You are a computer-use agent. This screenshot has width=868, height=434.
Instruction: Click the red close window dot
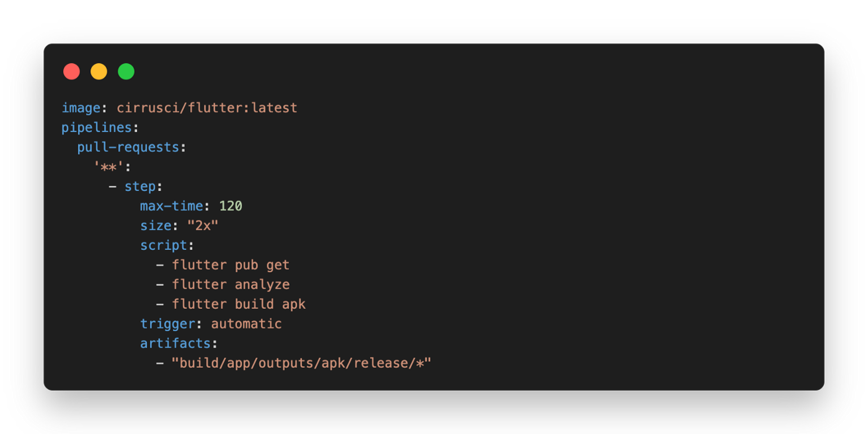(x=72, y=72)
